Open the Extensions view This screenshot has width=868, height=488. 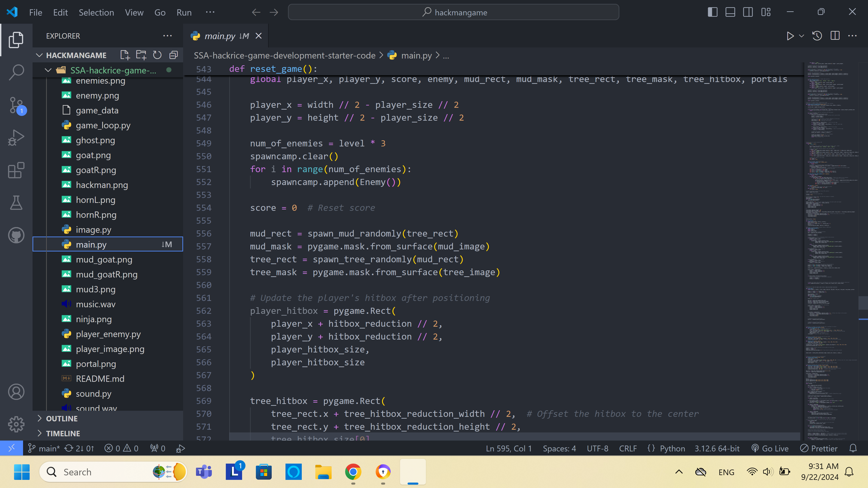coord(16,170)
